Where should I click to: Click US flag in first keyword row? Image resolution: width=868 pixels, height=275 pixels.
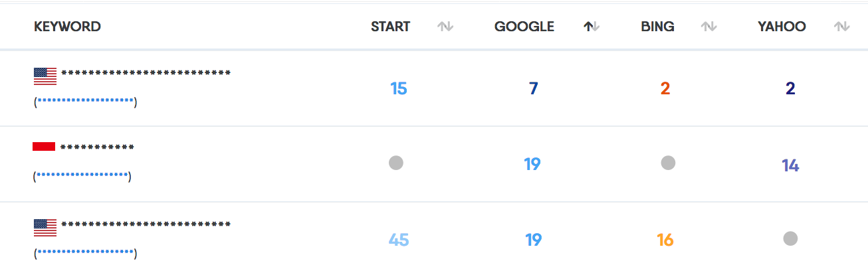[45, 76]
